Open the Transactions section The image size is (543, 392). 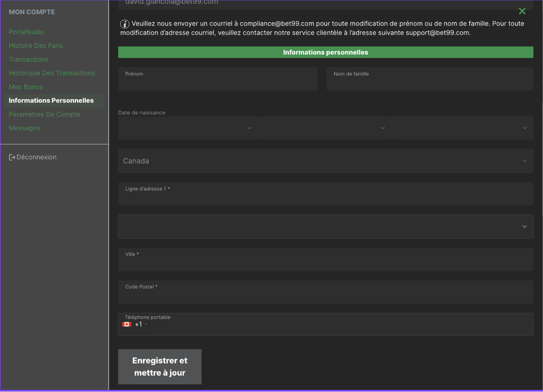pos(28,59)
